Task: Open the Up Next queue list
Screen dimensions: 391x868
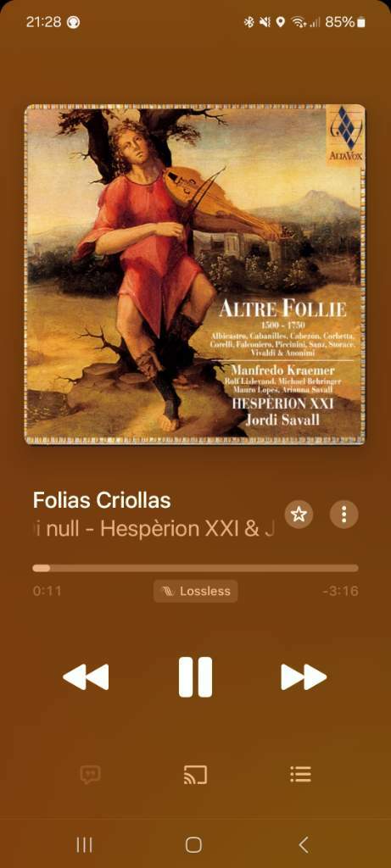Action: tap(301, 774)
